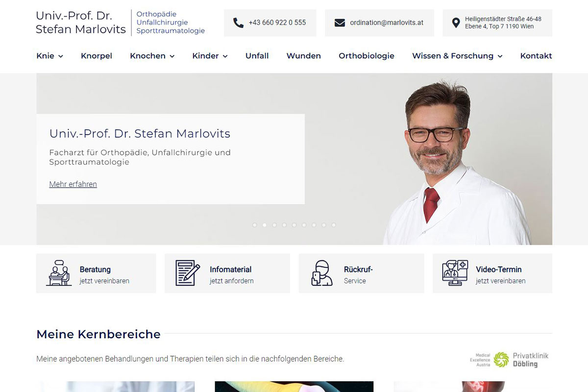The height and width of the screenshot is (392, 588).
Task: Click the Rückruf-Service person phone icon
Action: click(x=321, y=273)
